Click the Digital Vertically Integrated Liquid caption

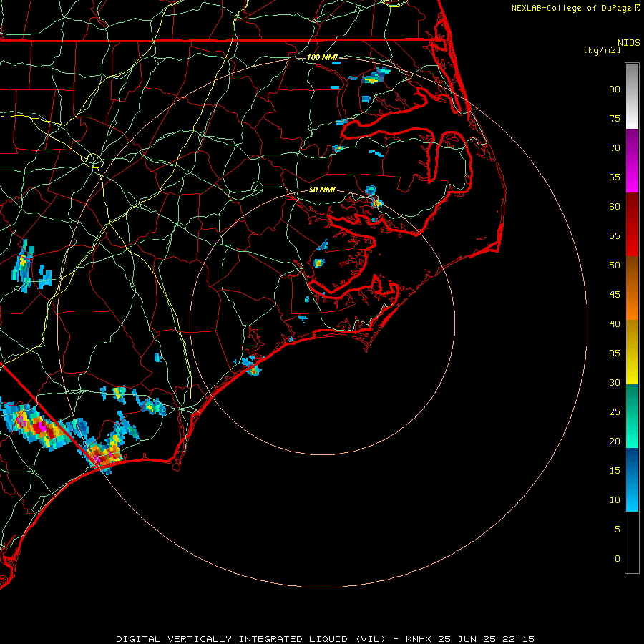[x=326, y=639]
